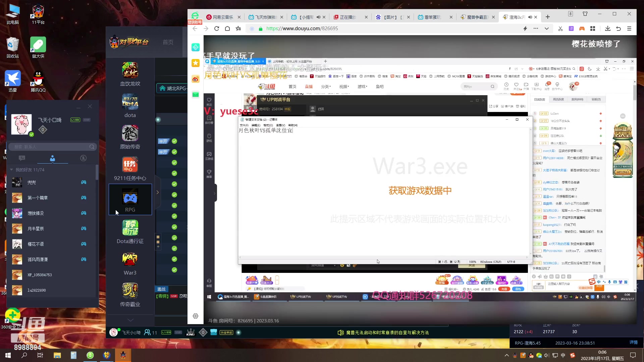Click the contact search field
The height and width of the screenshot is (362, 644).
pyautogui.click(x=52, y=147)
